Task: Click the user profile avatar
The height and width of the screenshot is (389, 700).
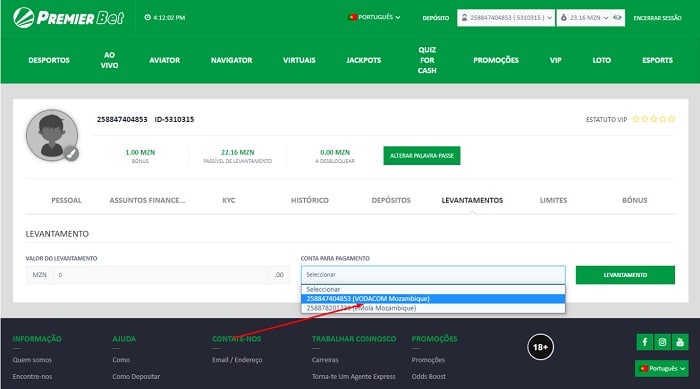Action: click(52, 135)
